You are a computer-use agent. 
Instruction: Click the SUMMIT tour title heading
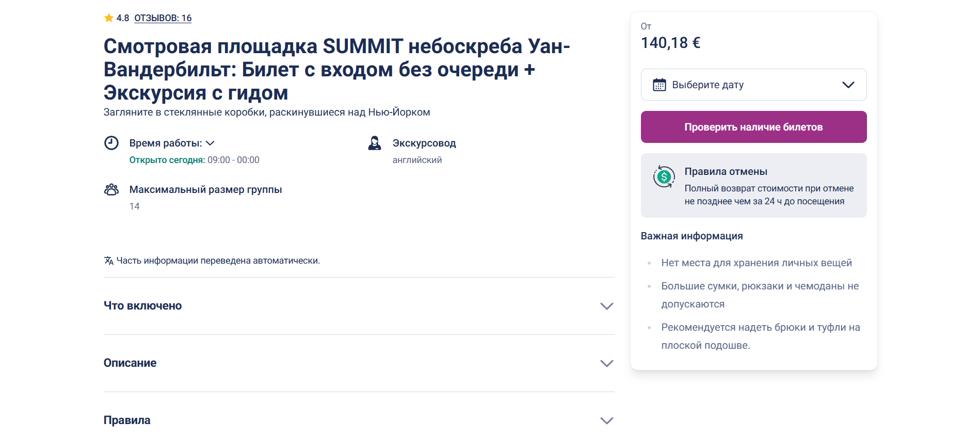pyautogui.click(x=336, y=70)
